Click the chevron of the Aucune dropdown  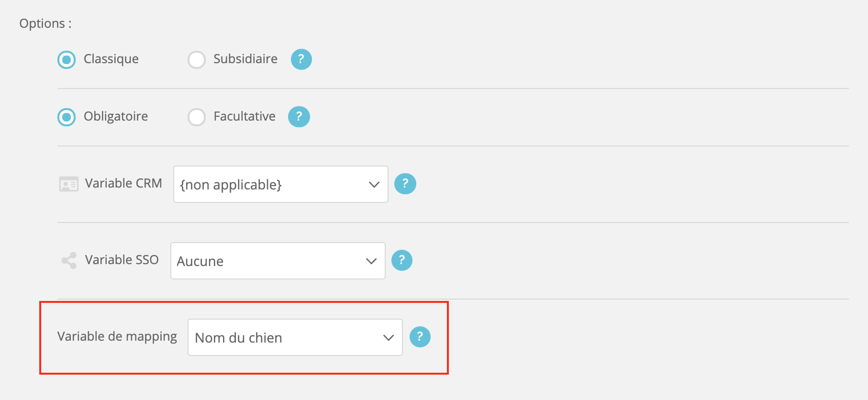pos(371,261)
